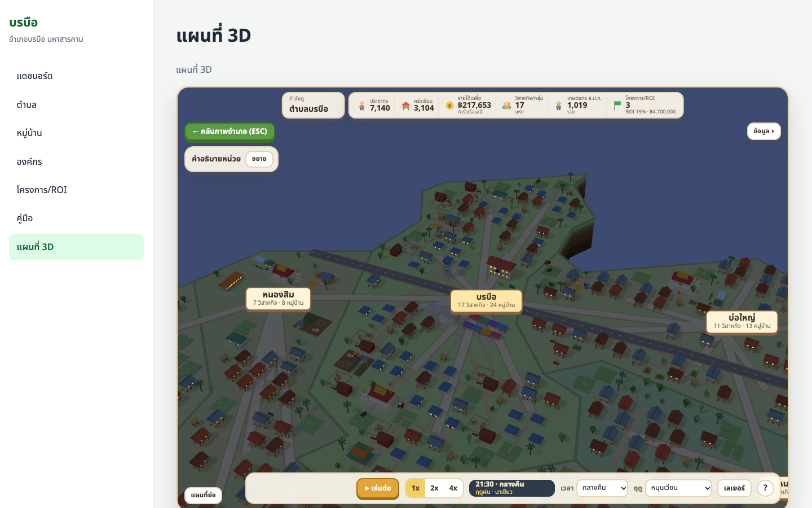This screenshot has width=812, height=508.
Task: Click กลับภาพอำเภอ (ESC) back button
Action: (x=230, y=132)
